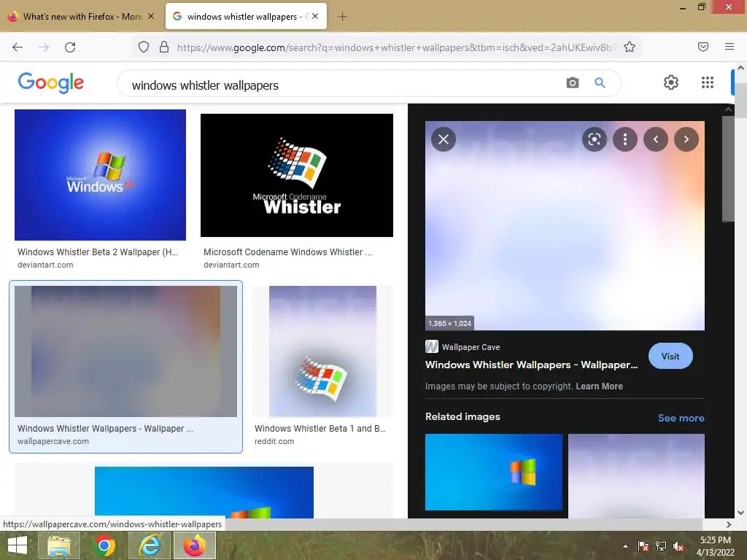Click 'Windows Whistler Beta 1 and B...' caption
The height and width of the screenshot is (560, 747).
pos(320,429)
